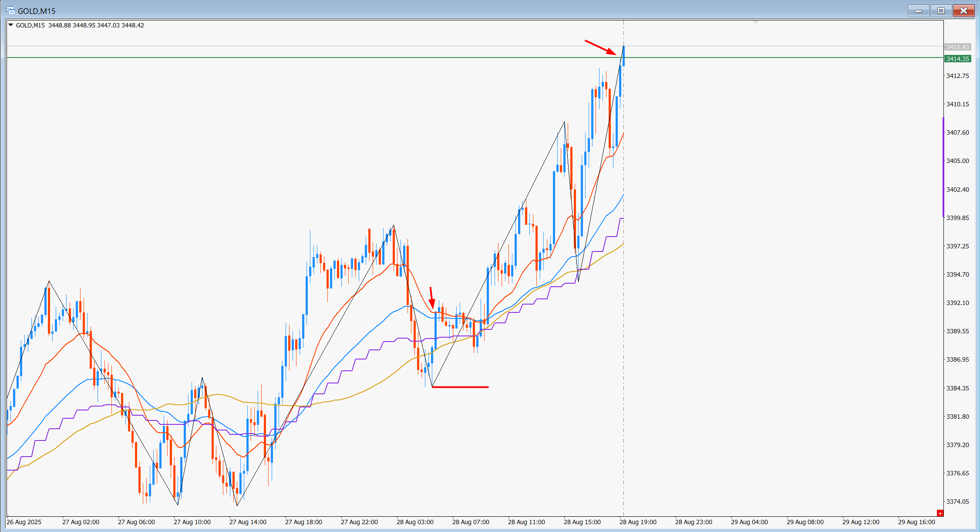
Task: Click the purple vertical bar on price scale
Action: pos(943,167)
